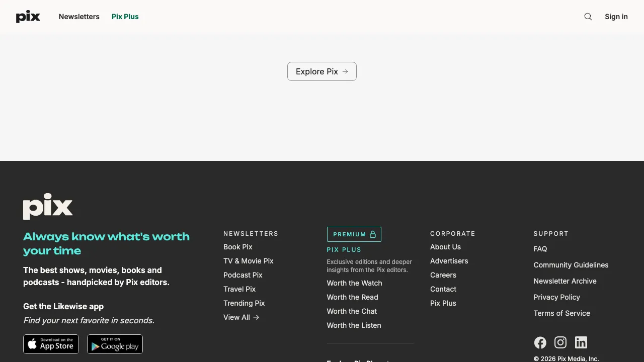
Task: Open Terms of Service
Action: [x=562, y=313]
